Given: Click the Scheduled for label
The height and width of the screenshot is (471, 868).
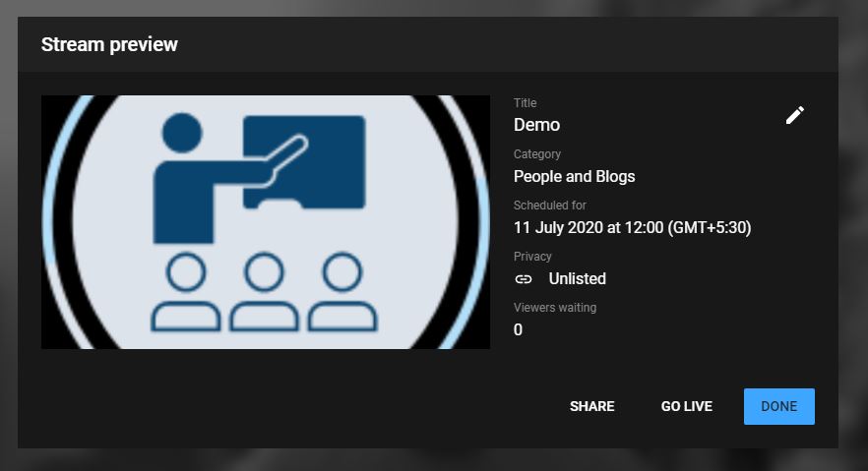Looking at the screenshot, I should [549, 206].
